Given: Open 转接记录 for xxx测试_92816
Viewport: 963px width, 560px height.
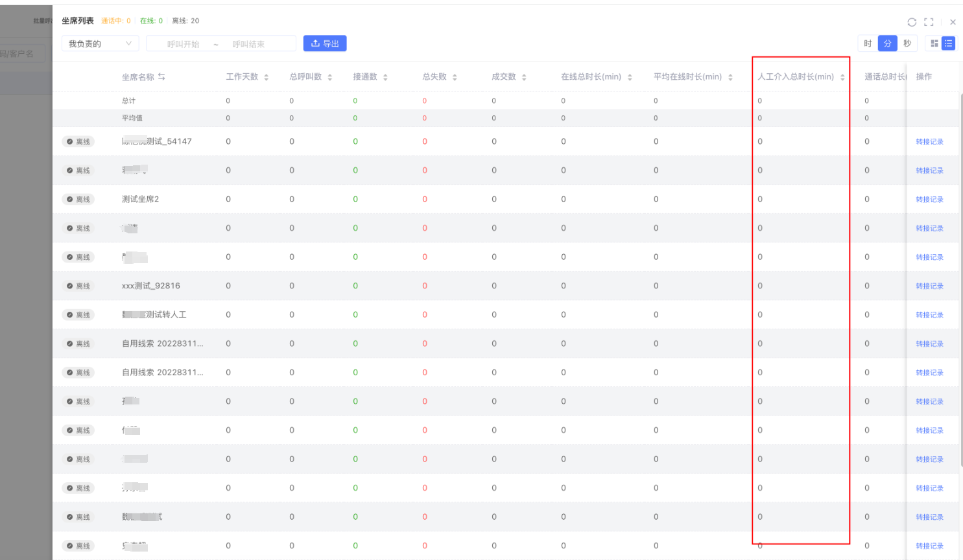Looking at the screenshot, I should (x=929, y=286).
